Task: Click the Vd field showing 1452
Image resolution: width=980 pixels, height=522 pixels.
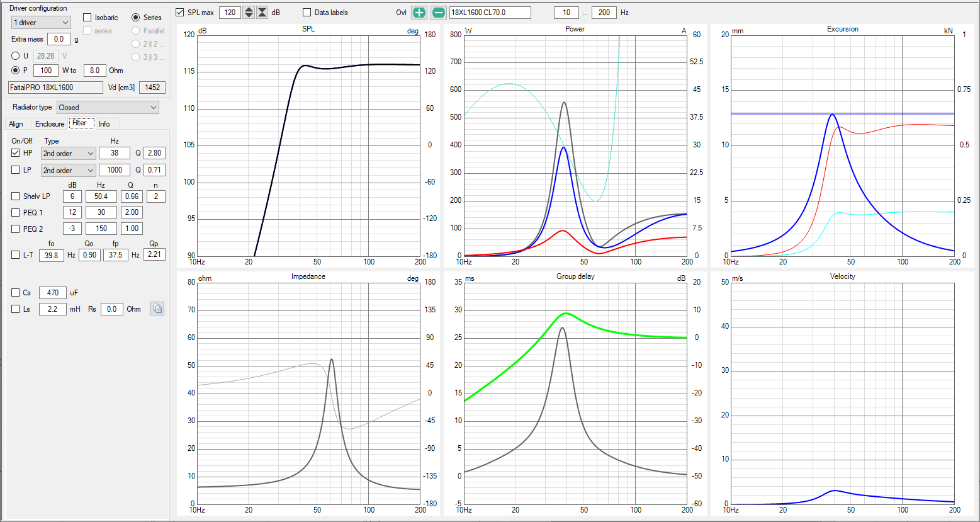Action: pyautogui.click(x=152, y=88)
